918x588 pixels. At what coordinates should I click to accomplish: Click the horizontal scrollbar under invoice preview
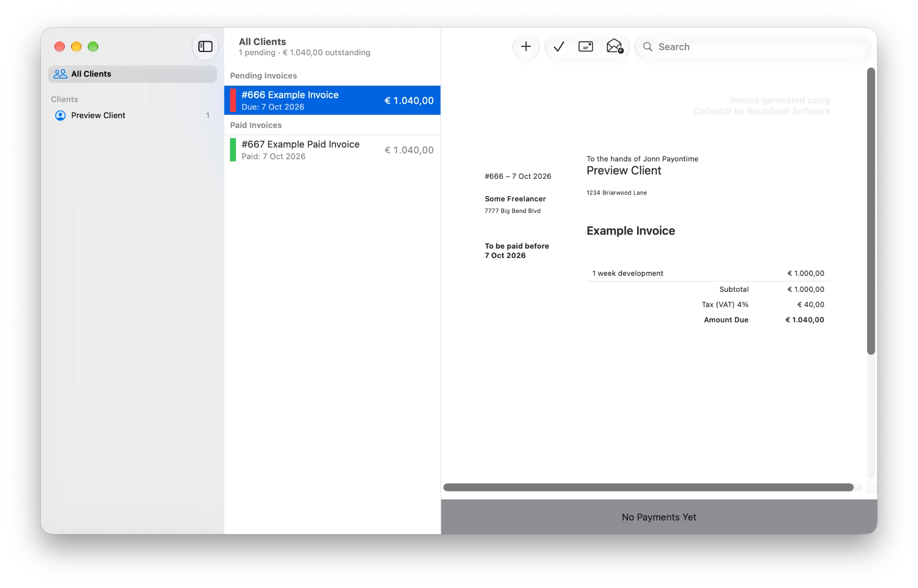649,487
